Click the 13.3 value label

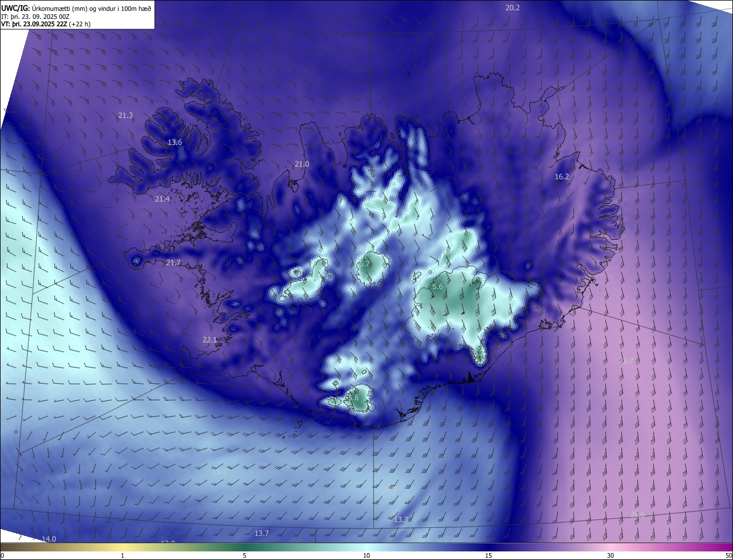[x=401, y=520]
